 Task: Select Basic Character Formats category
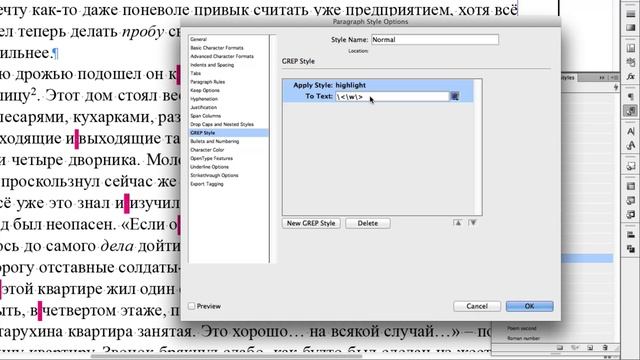217,48
